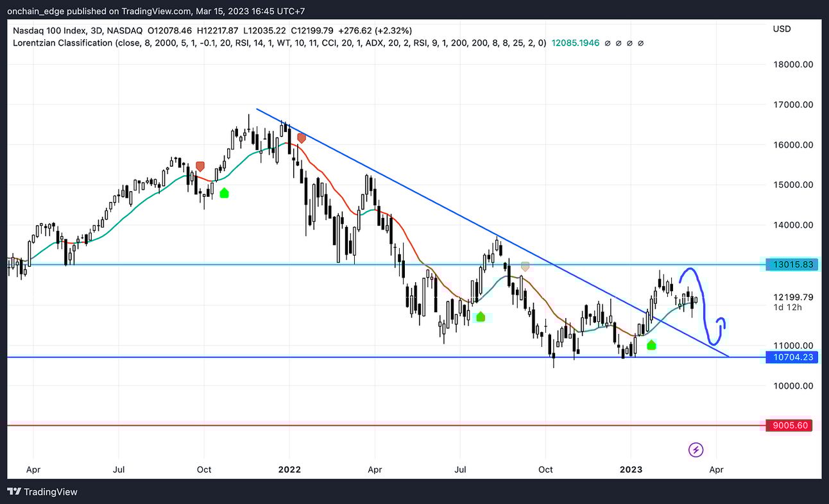
Task: Click the 15000.00 price axis label
Action: pyautogui.click(x=793, y=185)
